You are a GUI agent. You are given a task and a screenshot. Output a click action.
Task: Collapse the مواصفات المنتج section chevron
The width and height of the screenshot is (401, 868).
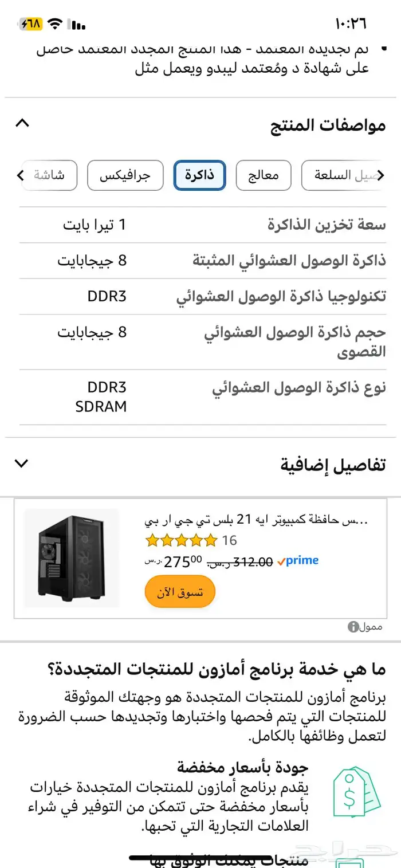(22, 123)
